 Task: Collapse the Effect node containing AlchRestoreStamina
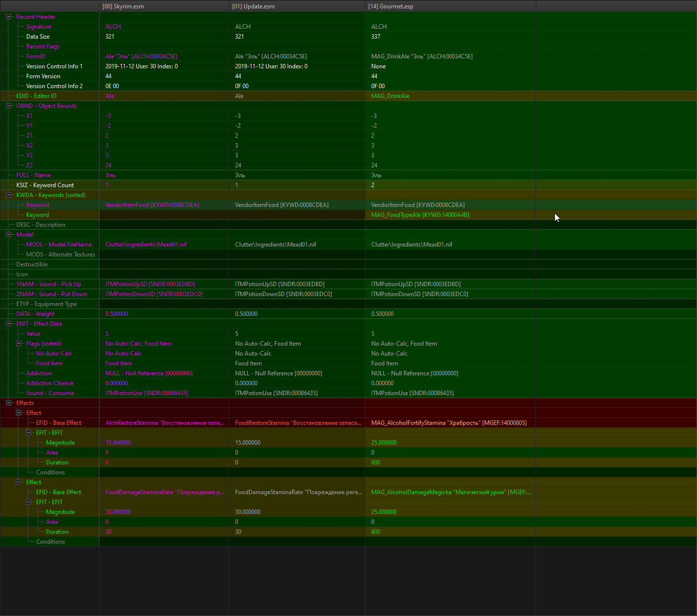tap(18, 413)
